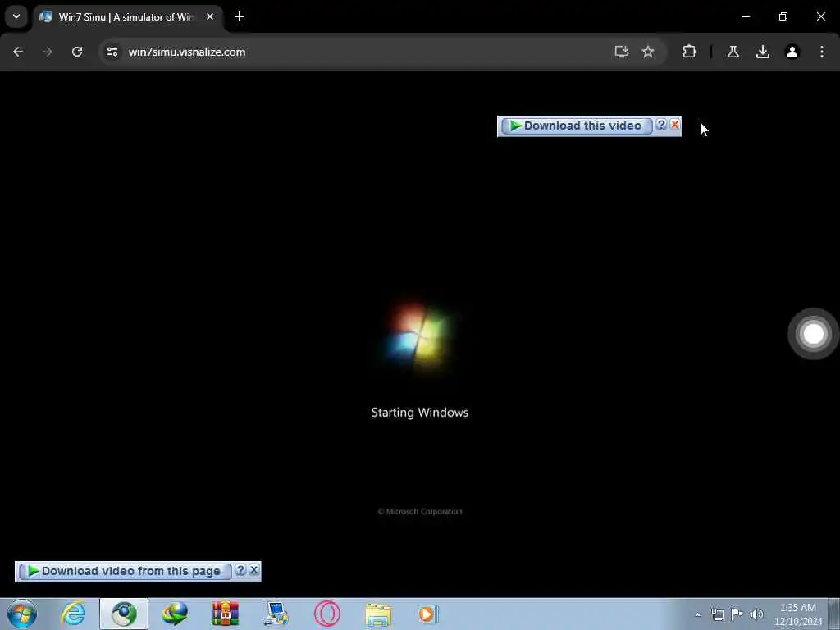Expand the tab search dropdown arrow
The width and height of the screenshot is (840, 630).
[x=16, y=16]
